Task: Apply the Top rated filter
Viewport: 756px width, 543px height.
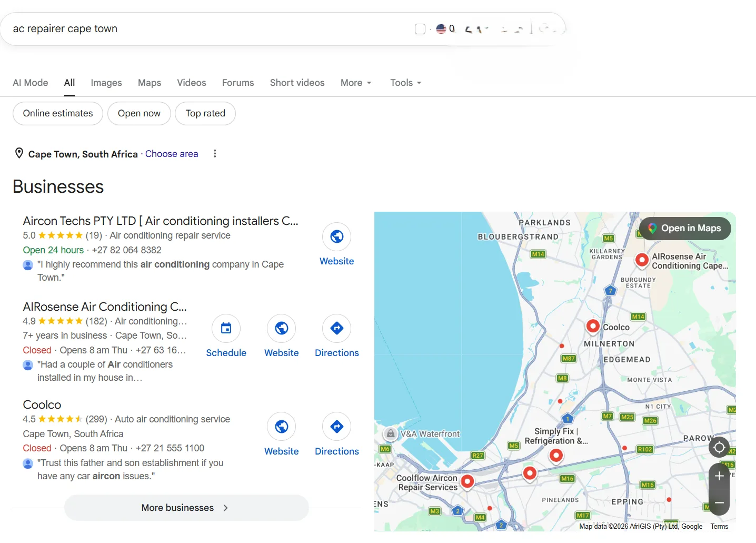Action: pos(205,113)
